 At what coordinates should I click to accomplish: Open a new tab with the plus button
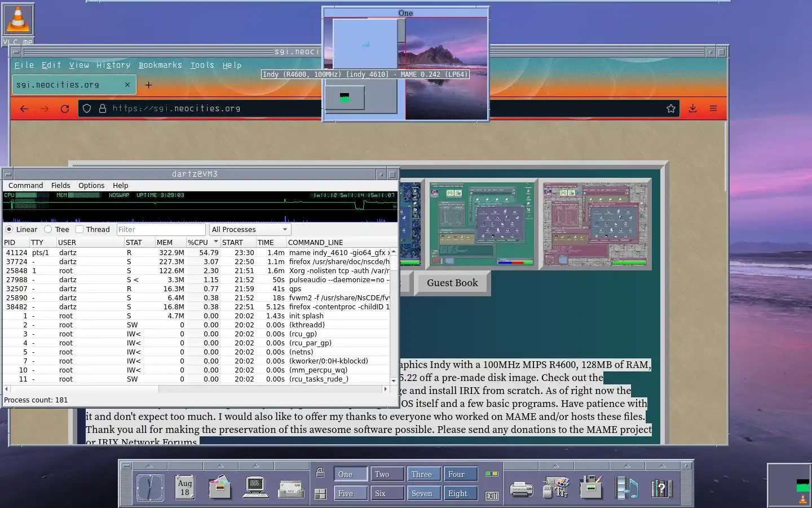point(149,85)
